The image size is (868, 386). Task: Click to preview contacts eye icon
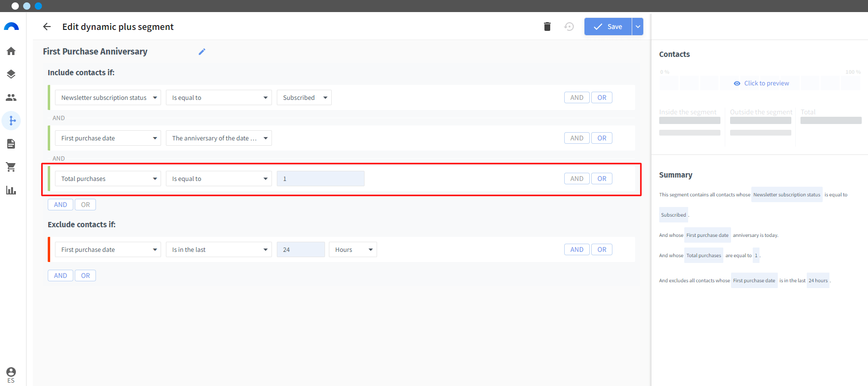737,83
